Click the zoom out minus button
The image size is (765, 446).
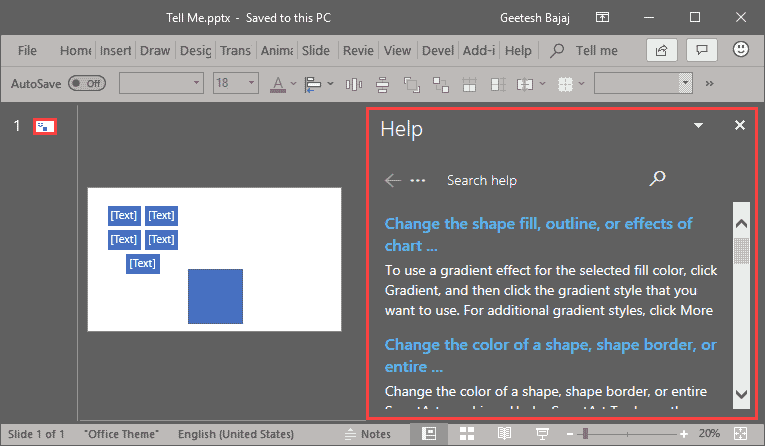[569, 434]
